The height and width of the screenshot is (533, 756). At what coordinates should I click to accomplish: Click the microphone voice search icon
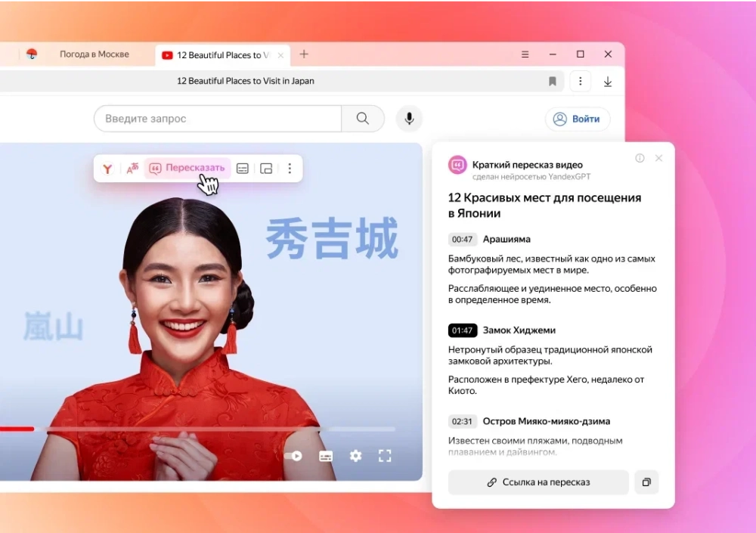click(x=409, y=119)
